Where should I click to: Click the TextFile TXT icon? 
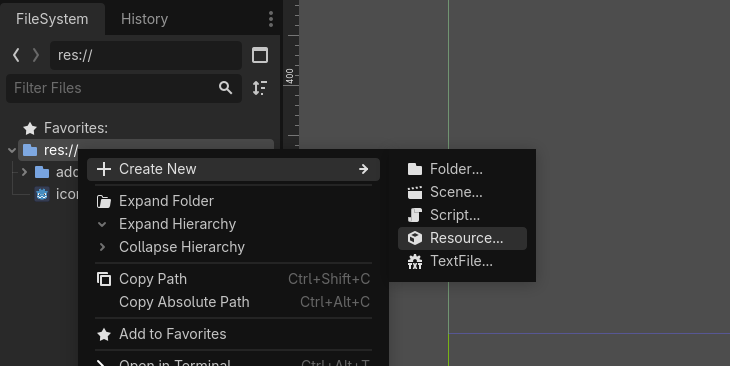pyautogui.click(x=415, y=261)
